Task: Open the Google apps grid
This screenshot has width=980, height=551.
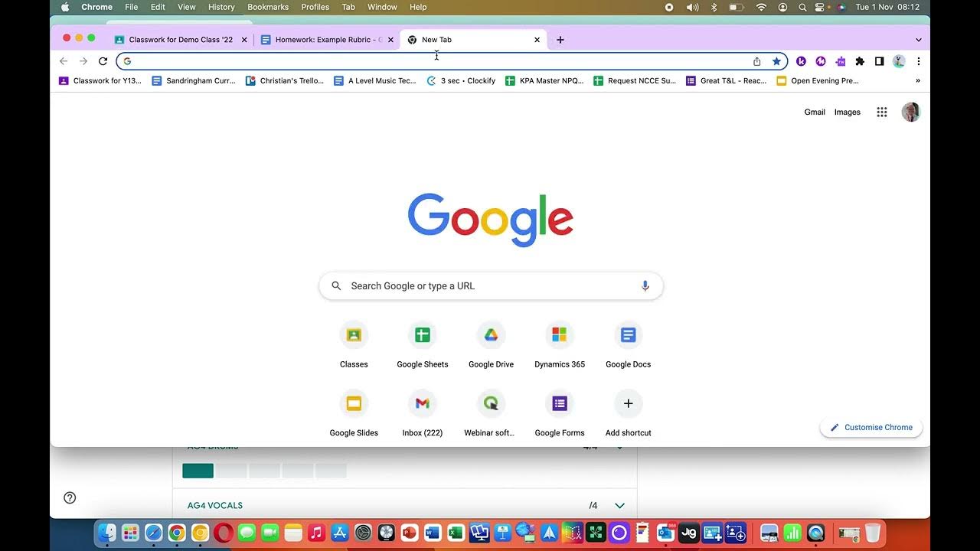Action: 882,112
